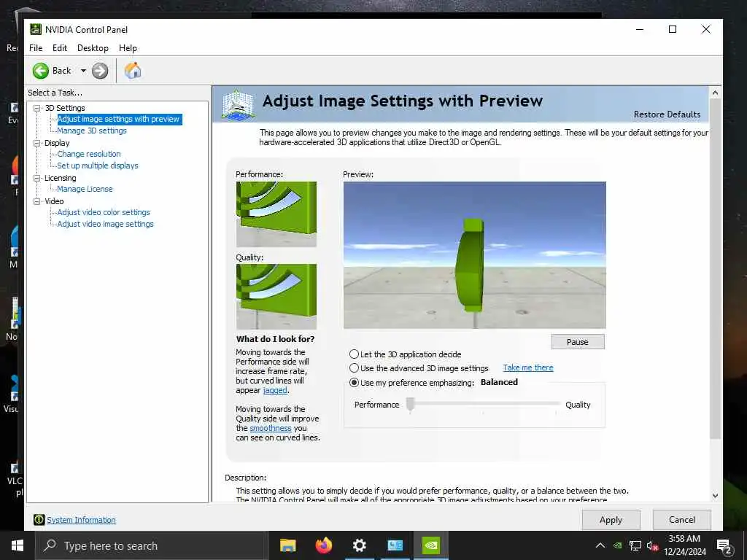Click the green Back arrow icon
This screenshot has width=747, height=560.
41,71
